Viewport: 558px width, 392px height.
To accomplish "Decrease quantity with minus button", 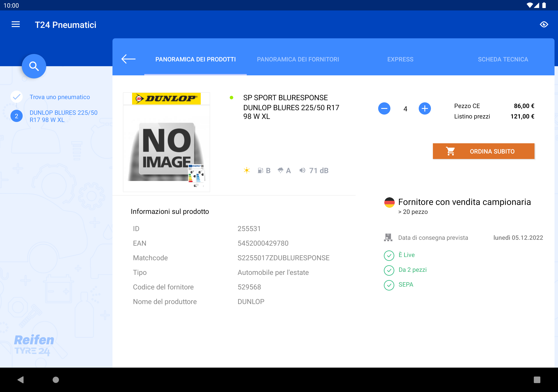I will [x=384, y=108].
